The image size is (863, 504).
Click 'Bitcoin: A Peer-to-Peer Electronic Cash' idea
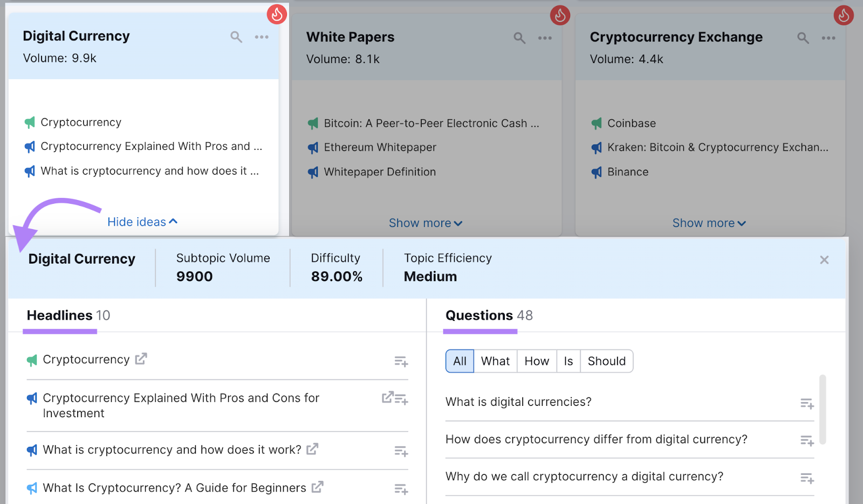click(x=431, y=123)
